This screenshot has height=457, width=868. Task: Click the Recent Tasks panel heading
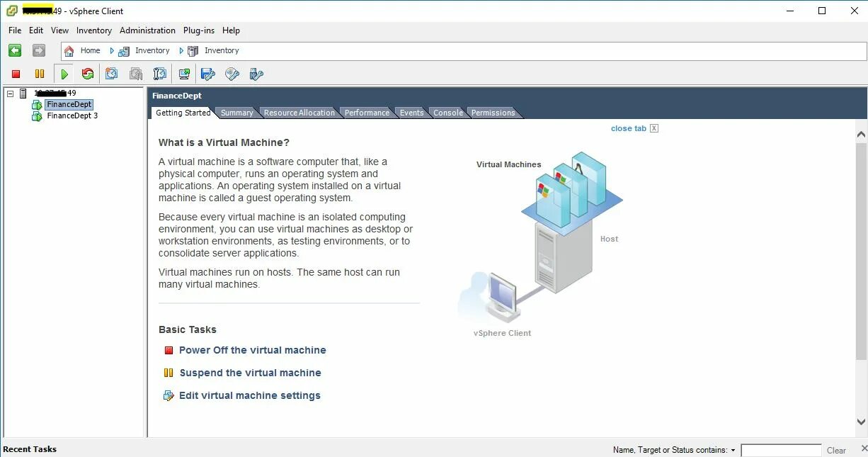click(30, 449)
